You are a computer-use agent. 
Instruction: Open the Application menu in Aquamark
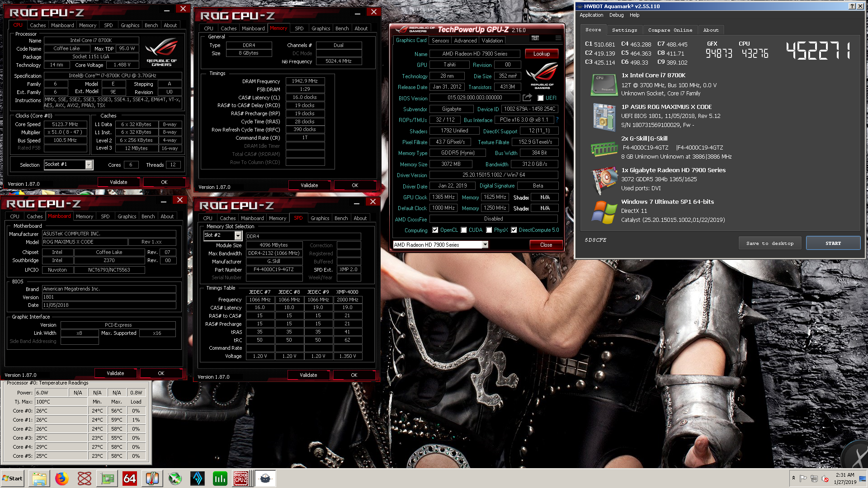tap(591, 15)
